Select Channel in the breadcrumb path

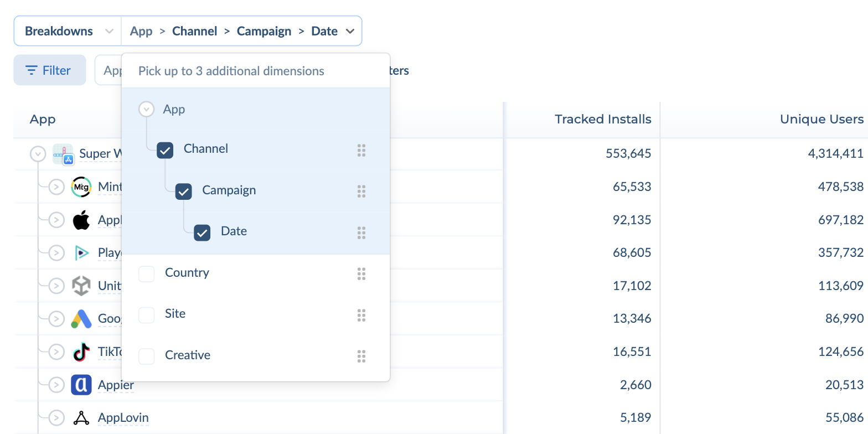pos(195,31)
